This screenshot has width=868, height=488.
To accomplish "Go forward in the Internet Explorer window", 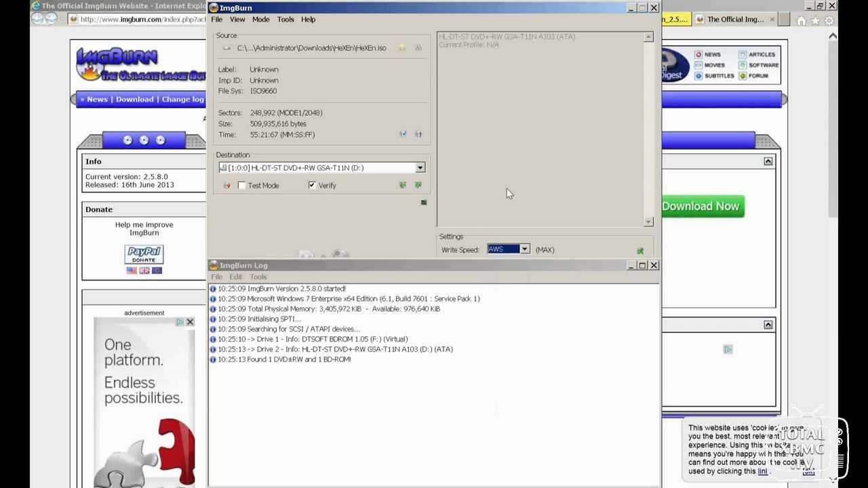I will [x=51, y=19].
